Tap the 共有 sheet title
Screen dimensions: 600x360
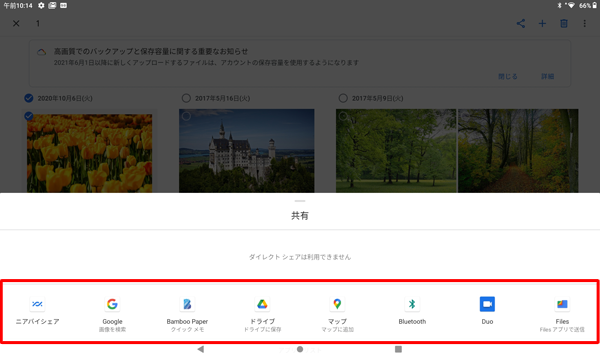(x=300, y=216)
